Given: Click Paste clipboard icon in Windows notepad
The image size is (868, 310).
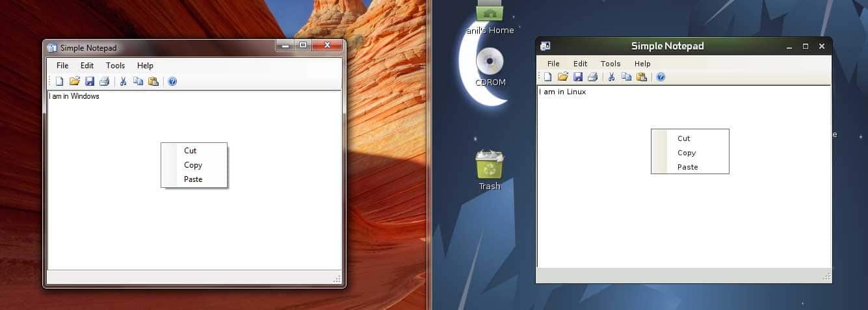Looking at the screenshot, I should (x=153, y=81).
